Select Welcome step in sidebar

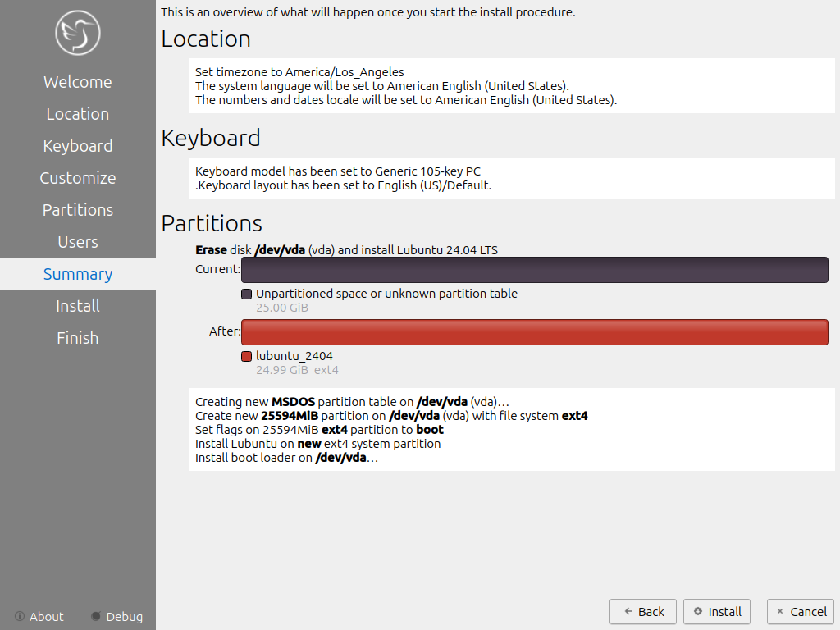[x=78, y=82]
